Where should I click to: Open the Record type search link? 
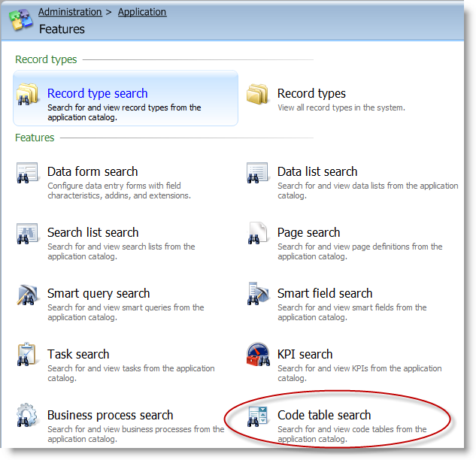pyautogui.click(x=98, y=93)
